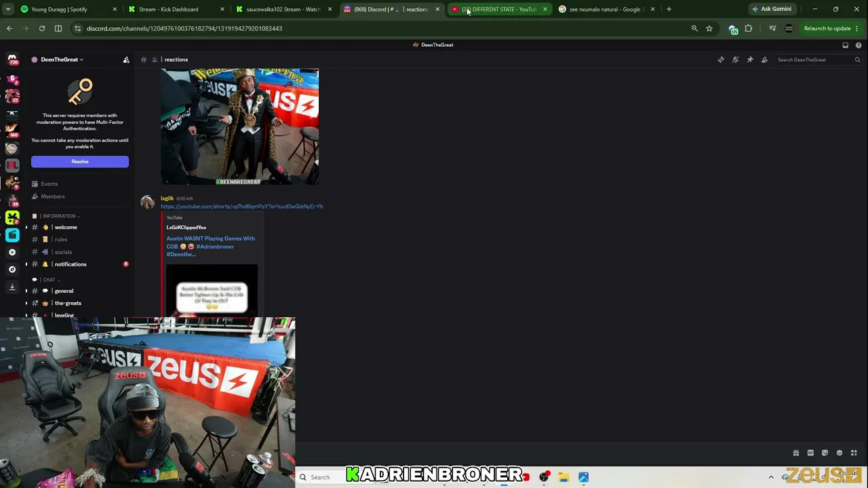This screenshot has width=868, height=488.
Task: Click Relaunch to update button
Action: click(x=831, y=28)
